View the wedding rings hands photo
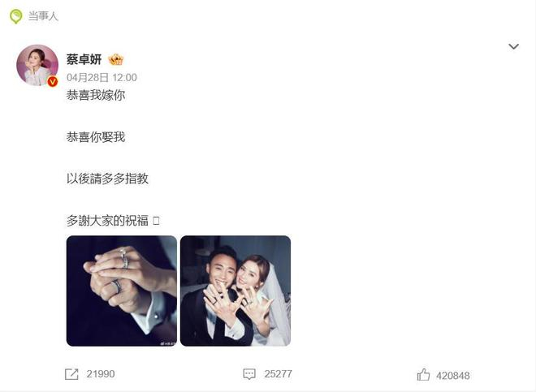This screenshot has height=392, width=536. pyautogui.click(x=122, y=291)
